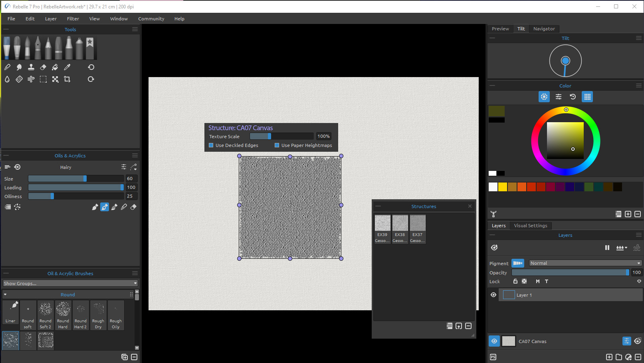The image size is (644, 363).
Task: Activate the Fill tool
Action: tap(55, 67)
